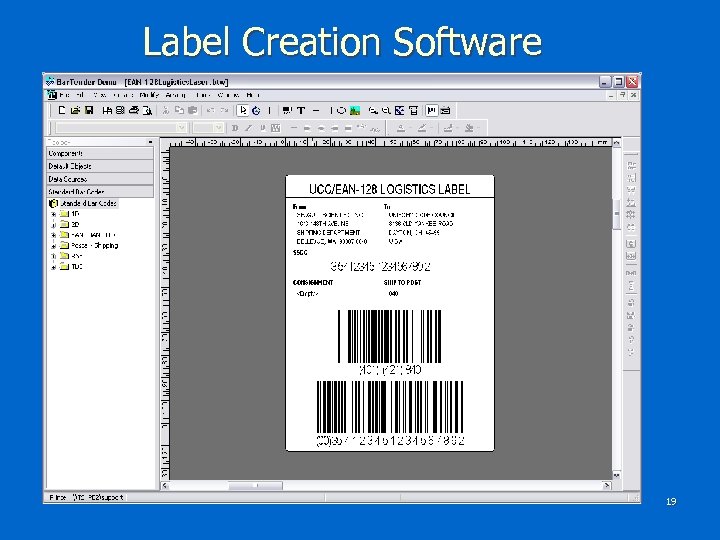The image size is (720, 540).
Task: Create a new label with the New icon
Action: point(62,110)
